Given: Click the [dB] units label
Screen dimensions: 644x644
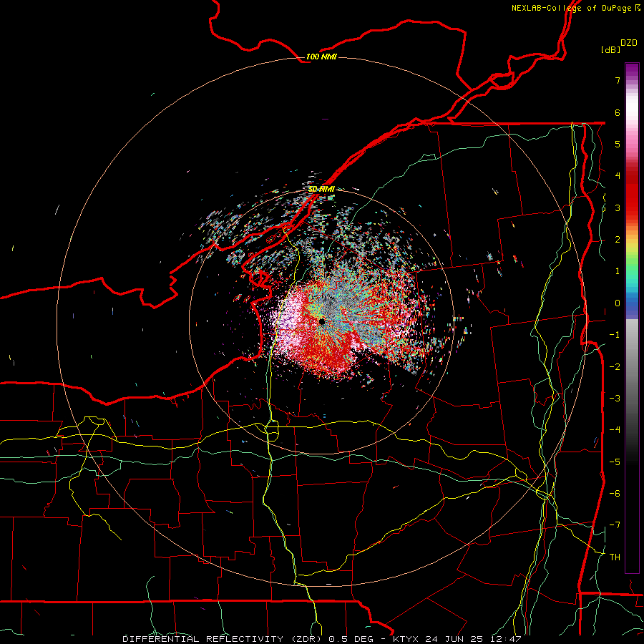Looking at the screenshot, I should coord(610,49).
